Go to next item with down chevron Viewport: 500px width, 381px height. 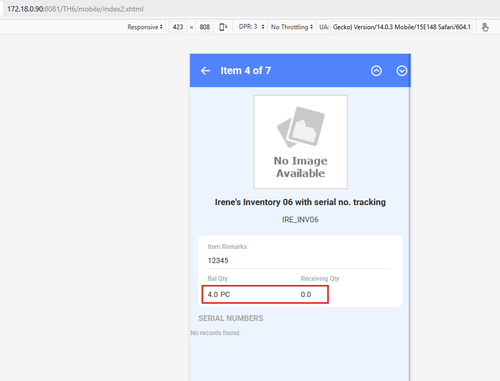coord(402,71)
